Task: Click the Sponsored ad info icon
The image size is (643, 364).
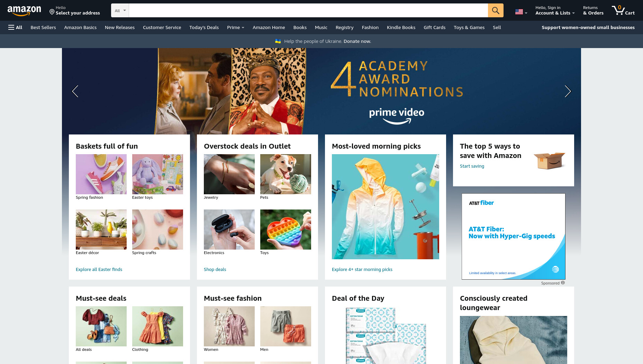Action: pyautogui.click(x=563, y=283)
